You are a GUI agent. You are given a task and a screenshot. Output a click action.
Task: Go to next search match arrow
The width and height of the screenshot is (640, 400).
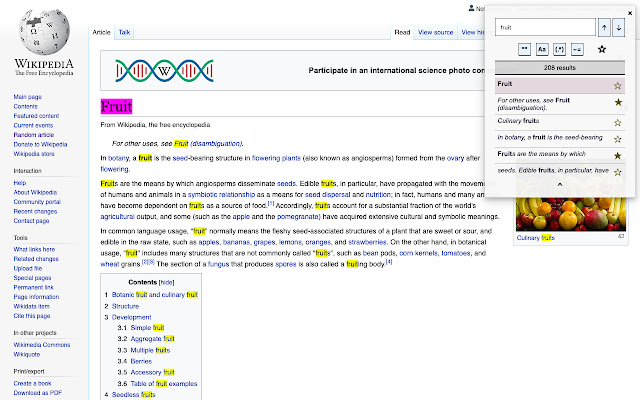620,27
